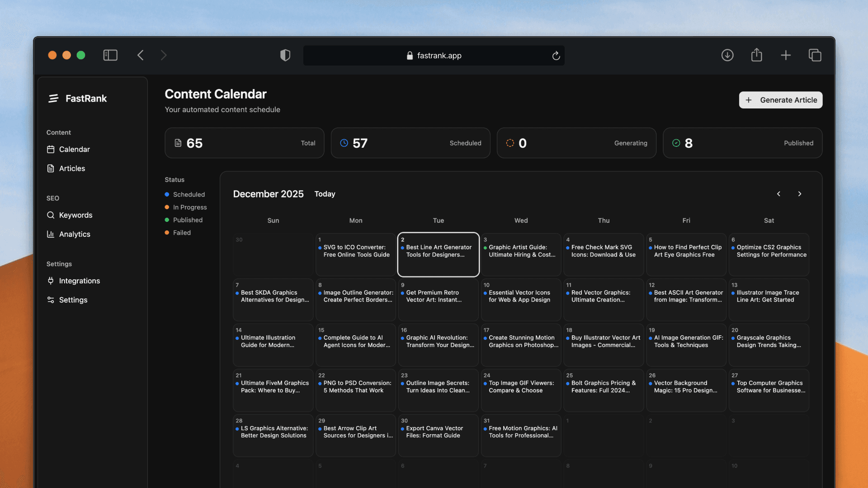Click the orange In Progress color dot
The image size is (868, 488).
[x=167, y=207]
